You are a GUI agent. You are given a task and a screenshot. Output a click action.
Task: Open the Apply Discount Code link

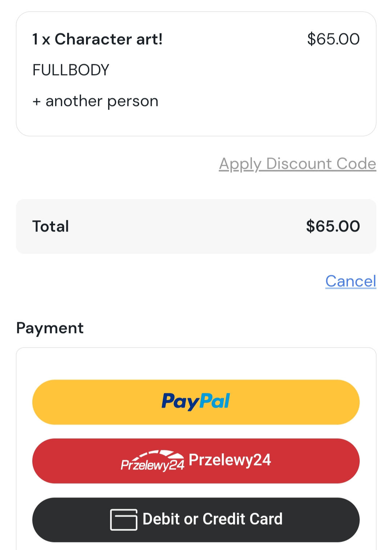pos(297,164)
